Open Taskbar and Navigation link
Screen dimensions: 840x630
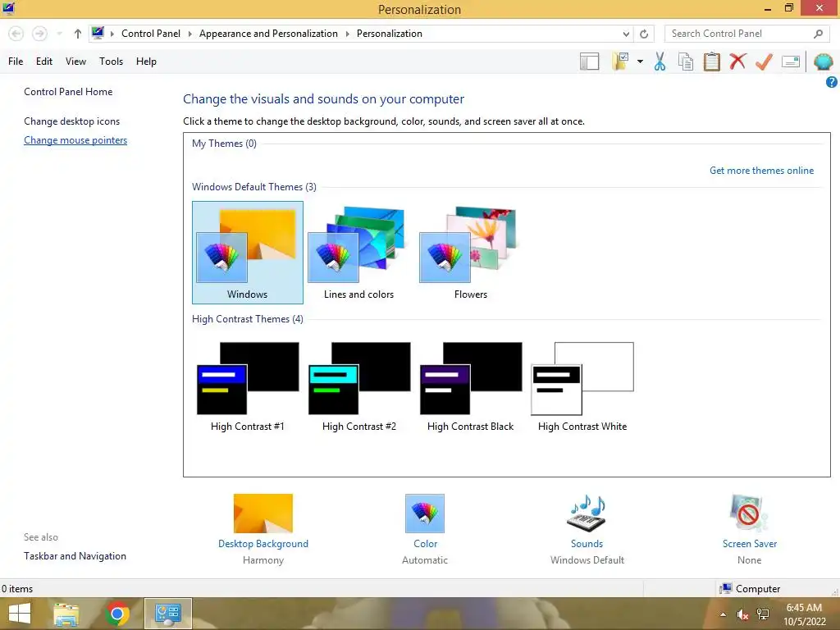tap(75, 556)
